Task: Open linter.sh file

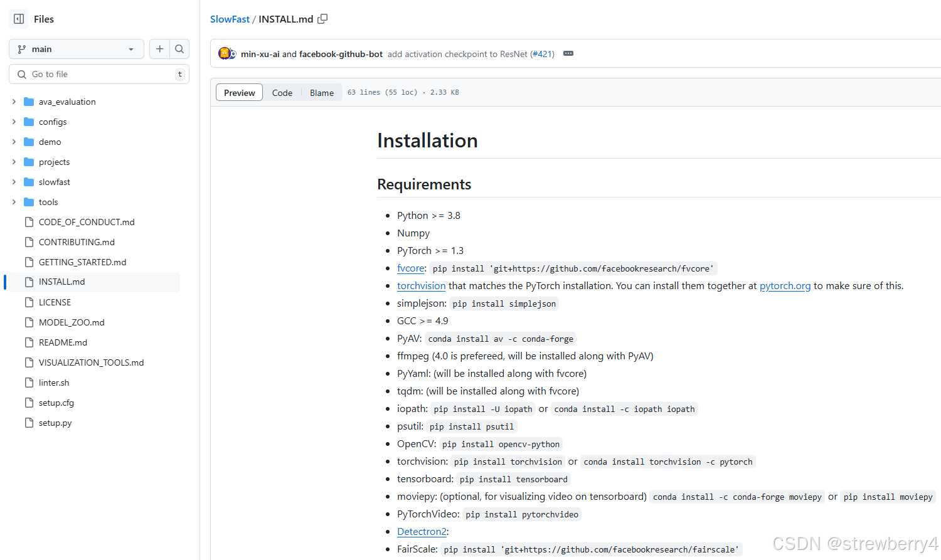Action: (54, 383)
